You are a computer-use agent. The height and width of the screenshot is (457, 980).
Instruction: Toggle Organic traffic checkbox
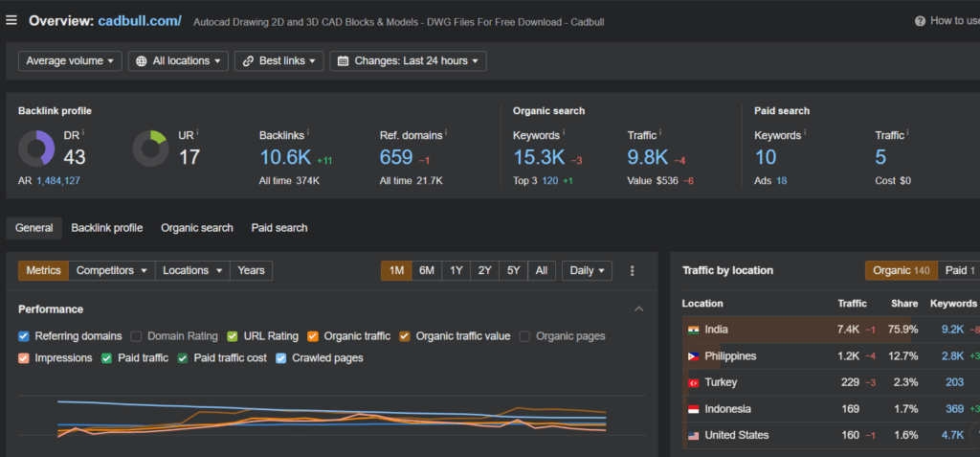tap(313, 336)
